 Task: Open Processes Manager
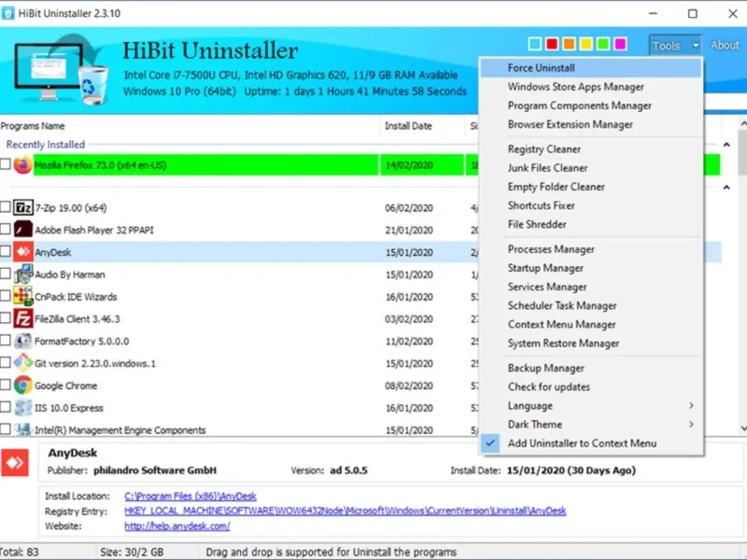coord(591,249)
